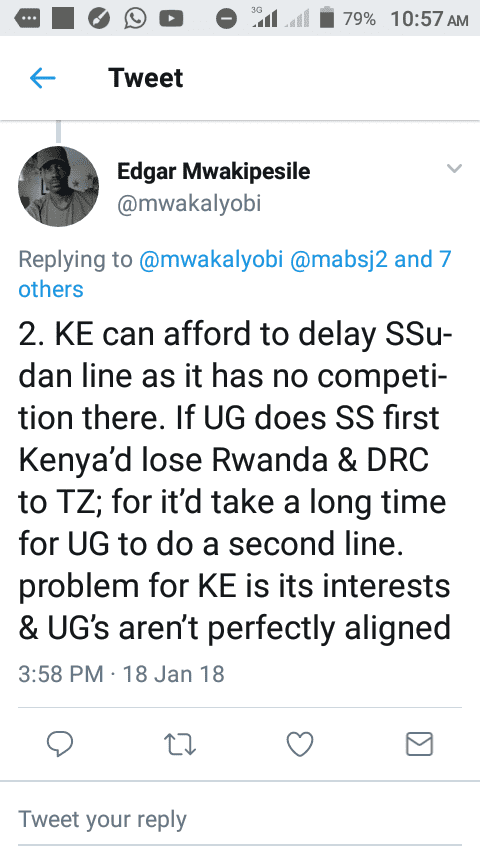Retweet this tweet

(x=180, y=744)
